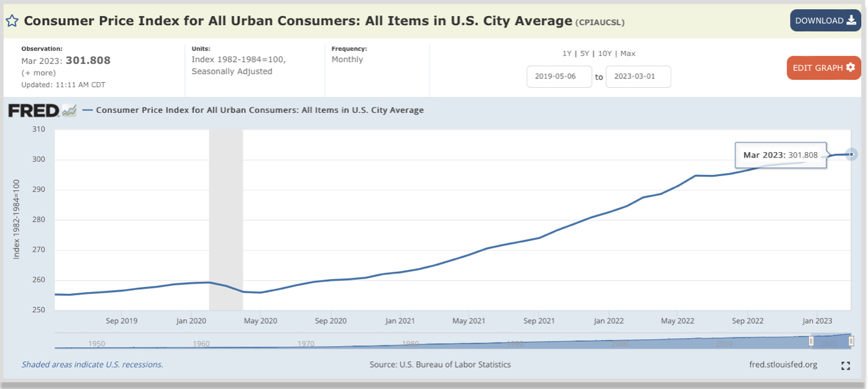Click the FRED logo on the chart
Viewport: 868px width, 389px height.
coord(42,110)
